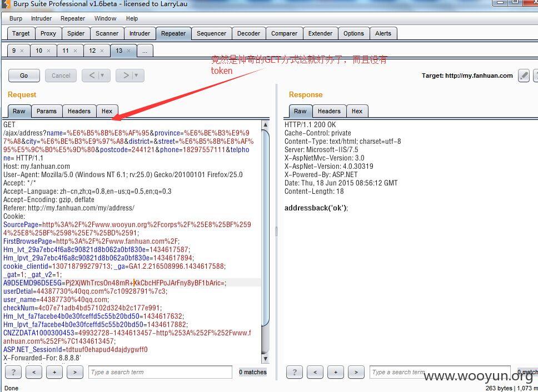The width and height of the screenshot is (538, 392).
Task: Click response search previous match button
Action: [315, 372]
